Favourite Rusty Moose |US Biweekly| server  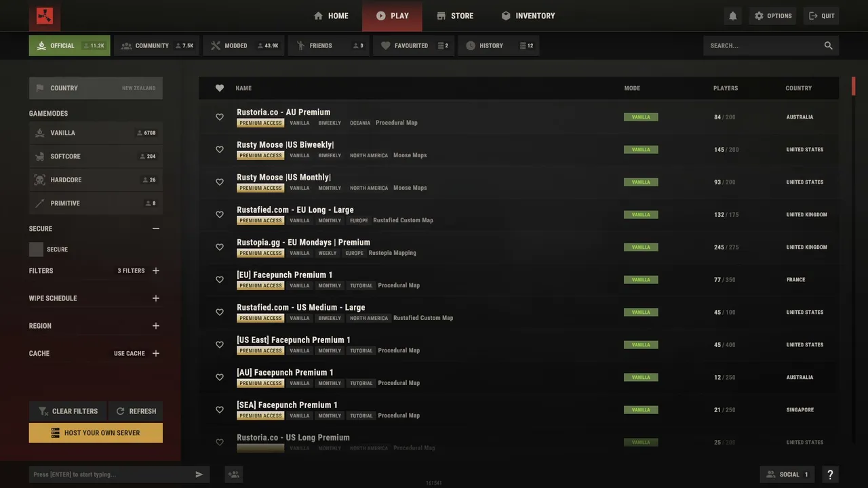point(220,150)
